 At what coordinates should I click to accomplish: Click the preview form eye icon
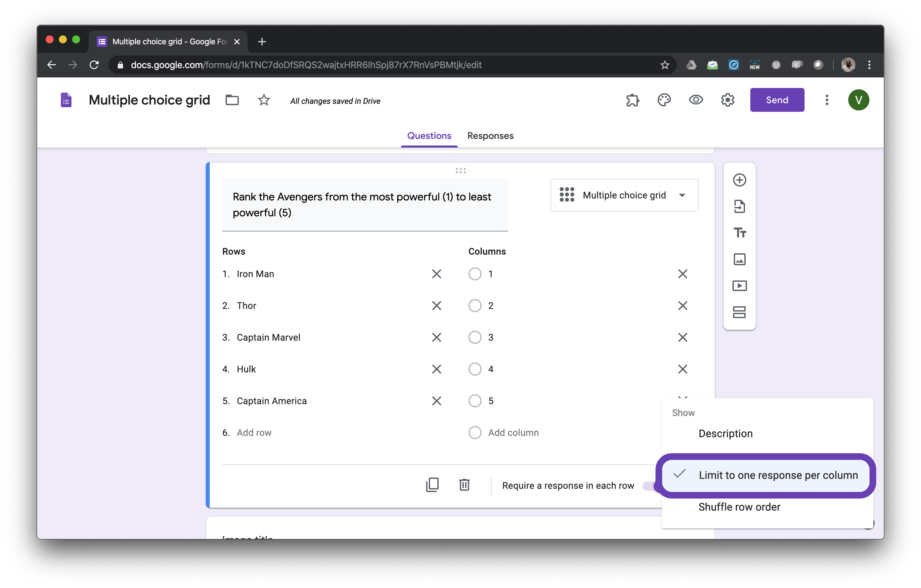[695, 101]
